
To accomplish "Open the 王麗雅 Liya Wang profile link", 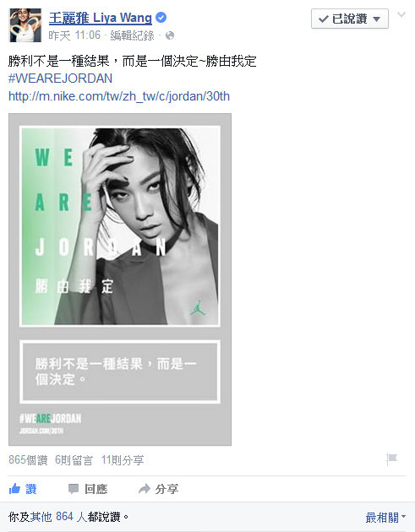I will click(x=101, y=18).
